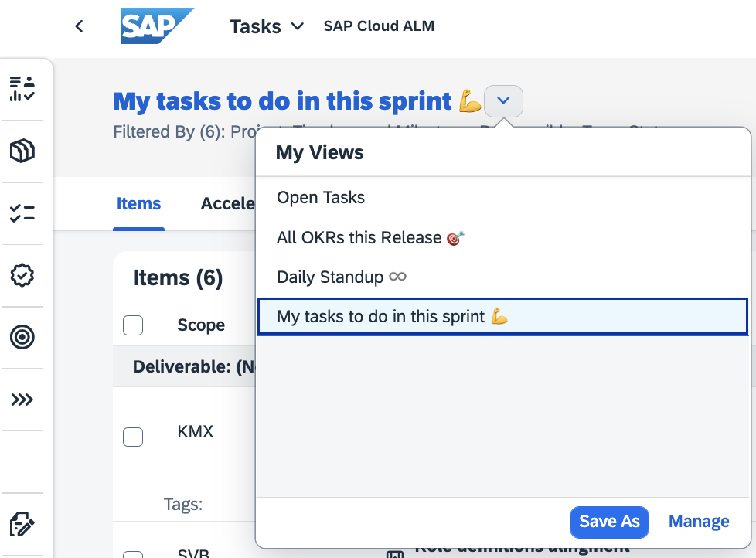Click the Save As button
The image size is (756, 558).
609,522
